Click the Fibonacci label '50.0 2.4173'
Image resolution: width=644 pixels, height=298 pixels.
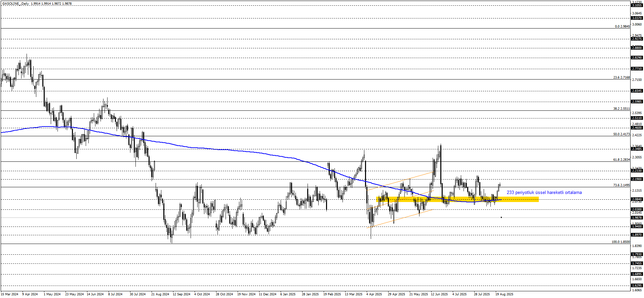tap(621, 134)
